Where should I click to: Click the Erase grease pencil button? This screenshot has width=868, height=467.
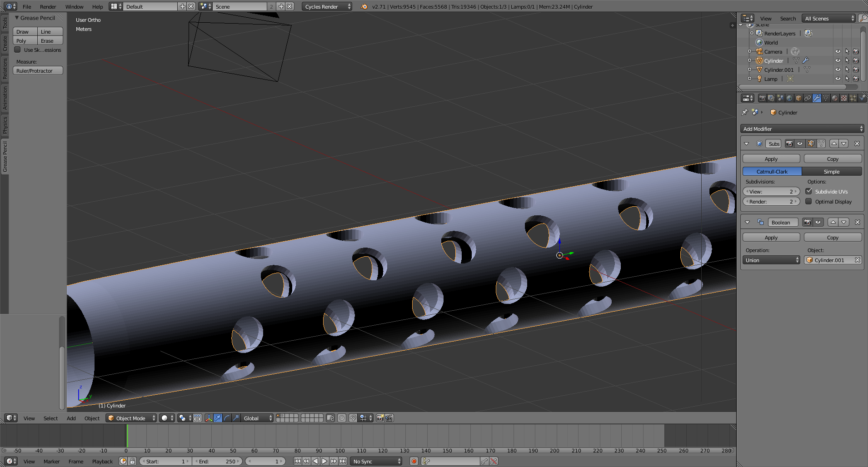point(50,40)
